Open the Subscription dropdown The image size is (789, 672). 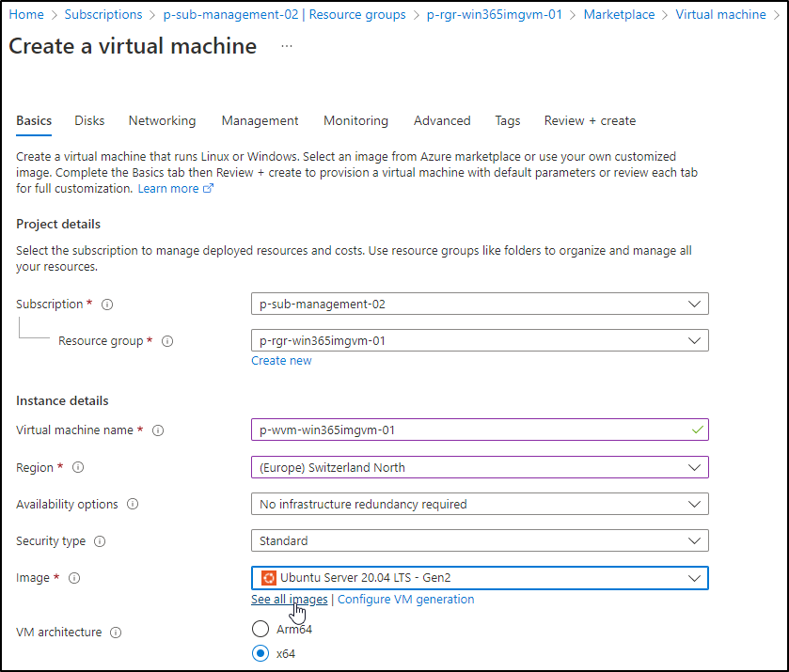480,304
